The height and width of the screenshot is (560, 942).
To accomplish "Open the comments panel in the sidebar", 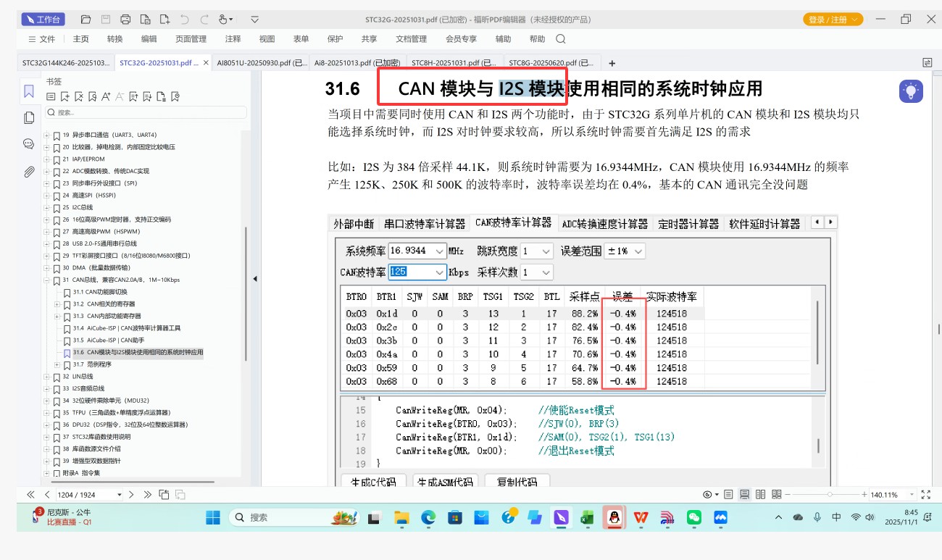I will pyautogui.click(x=28, y=143).
